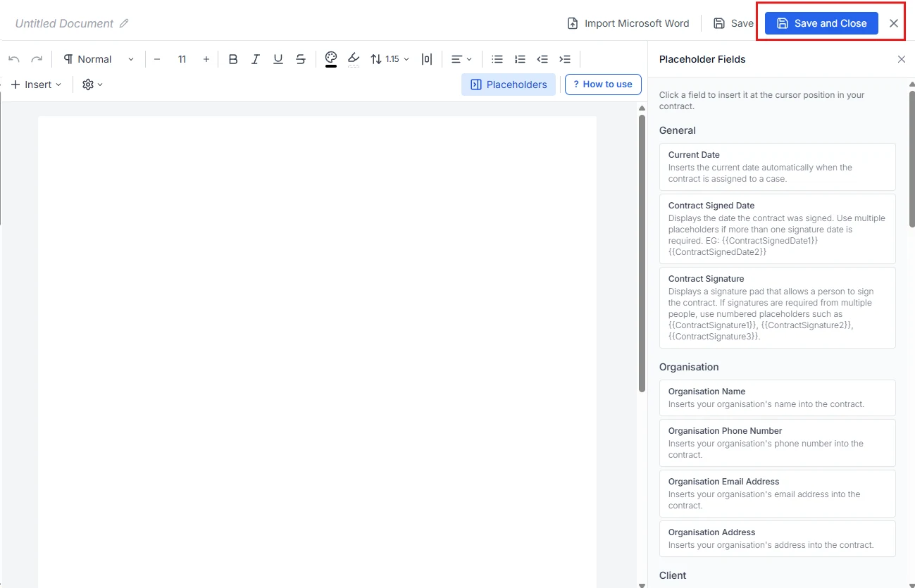Click the Placeholder Fields panel scrollbar
915x588 pixels.
tap(911, 158)
